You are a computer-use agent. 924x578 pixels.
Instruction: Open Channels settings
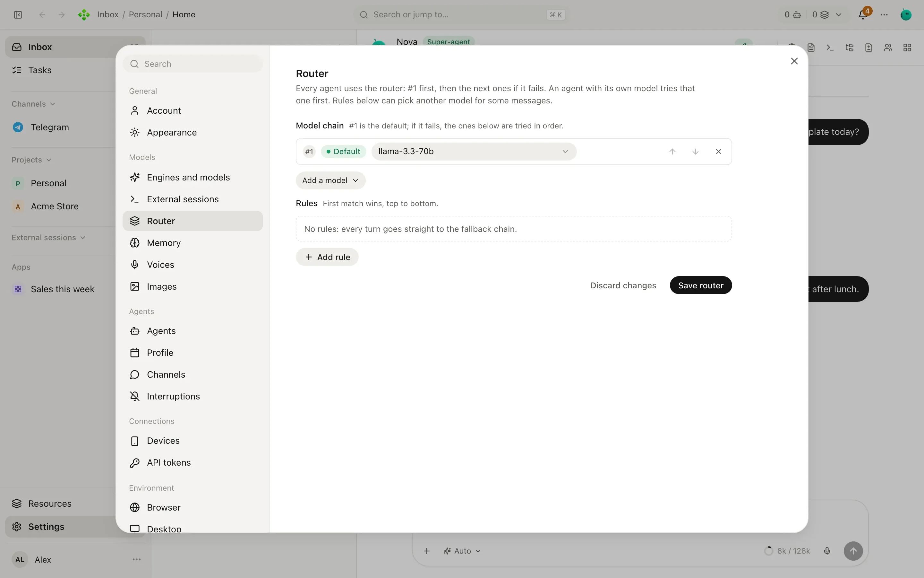[x=193, y=374]
